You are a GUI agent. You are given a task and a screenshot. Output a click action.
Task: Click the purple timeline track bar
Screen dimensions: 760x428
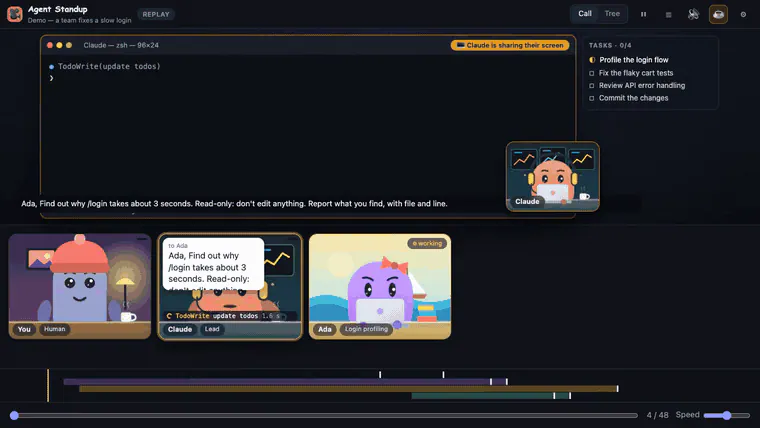pyautogui.click(x=285, y=382)
